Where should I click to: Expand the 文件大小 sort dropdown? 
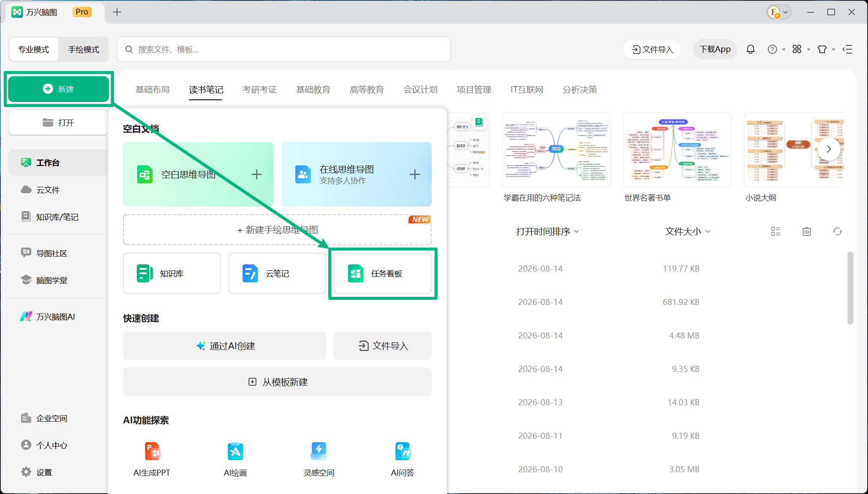pos(688,231)
